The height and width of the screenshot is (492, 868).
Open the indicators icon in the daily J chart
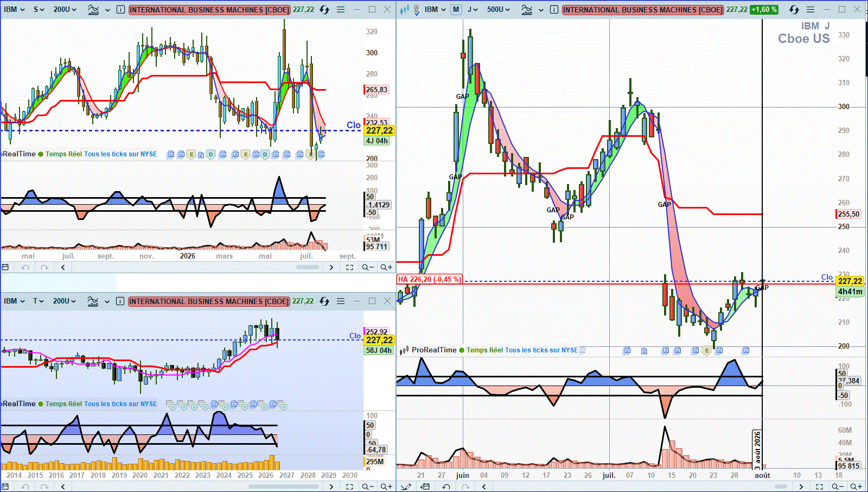(x=526, y=9)
